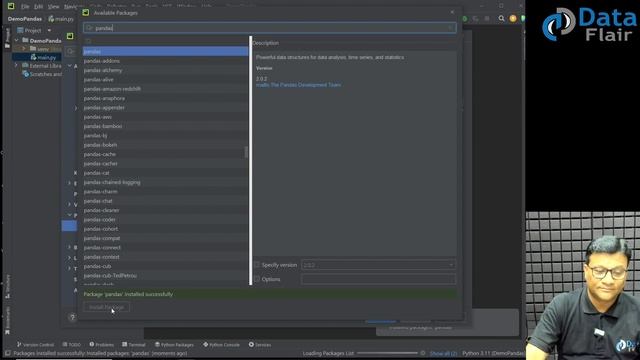Open the help question mark in settings window
This screenshot has height=360, width=640.
pyautogui.click(x=72, y=317)
